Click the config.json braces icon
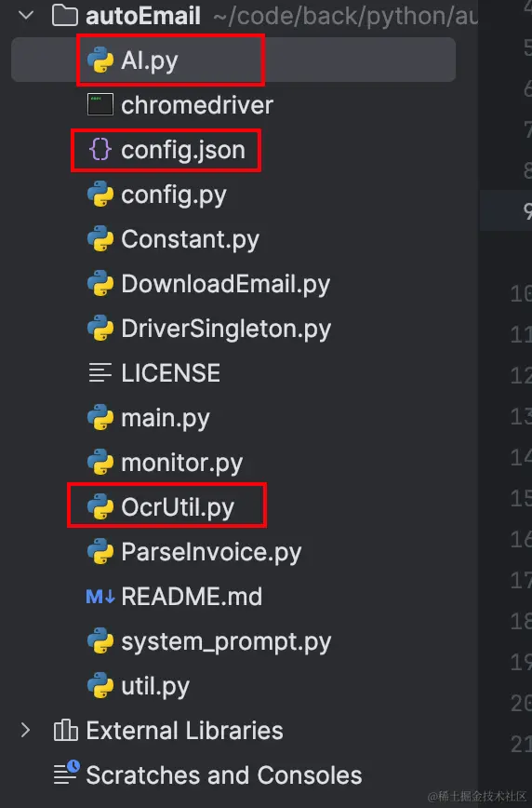Screen dimensions: 532x808 (x=100, y=150)
